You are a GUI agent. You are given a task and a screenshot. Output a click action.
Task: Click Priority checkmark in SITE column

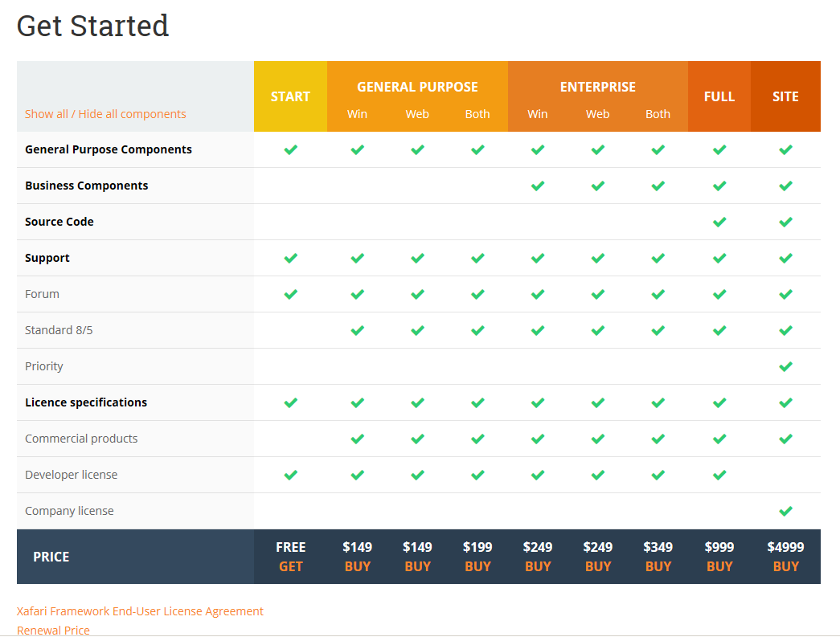pyautogui.click(x=786, y=366)
